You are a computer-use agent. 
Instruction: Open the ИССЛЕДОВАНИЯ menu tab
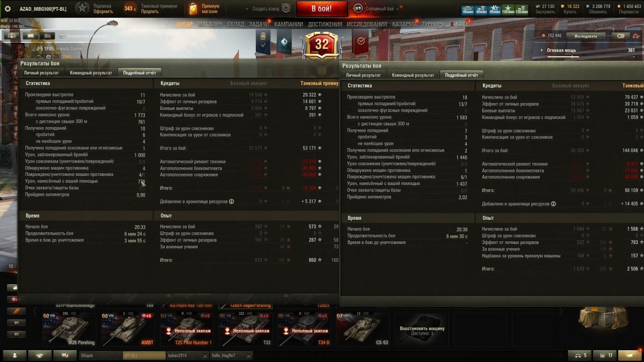click(x=367, y=24)
